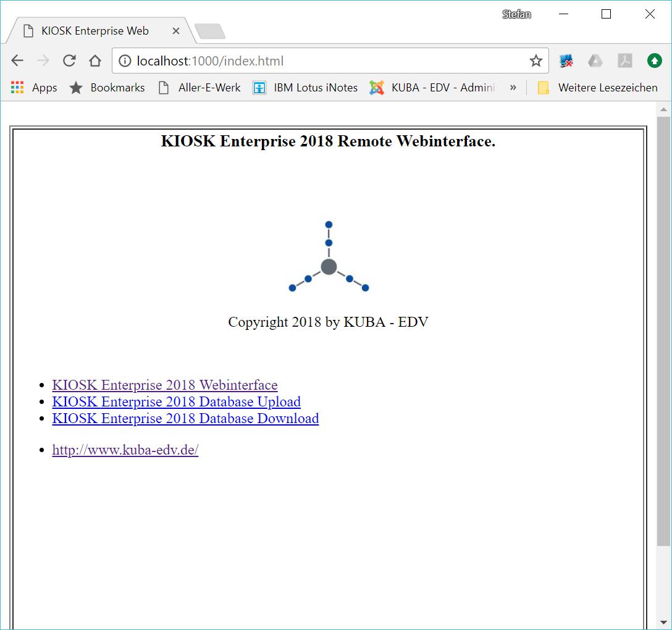Close the browser window

click(x=650, y=14)
